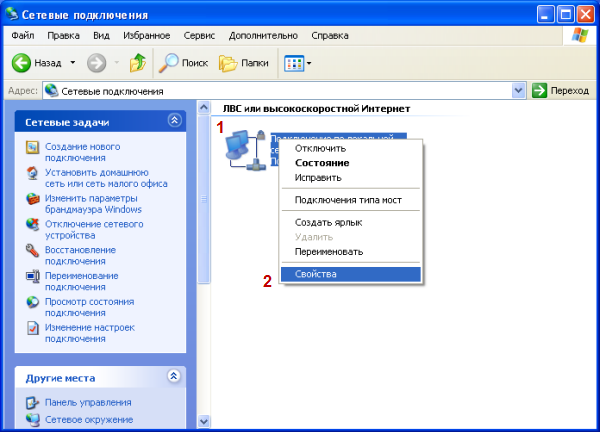Click Переименование подключения link
Screen dimensions: 600x432
[x=82, y=281]
